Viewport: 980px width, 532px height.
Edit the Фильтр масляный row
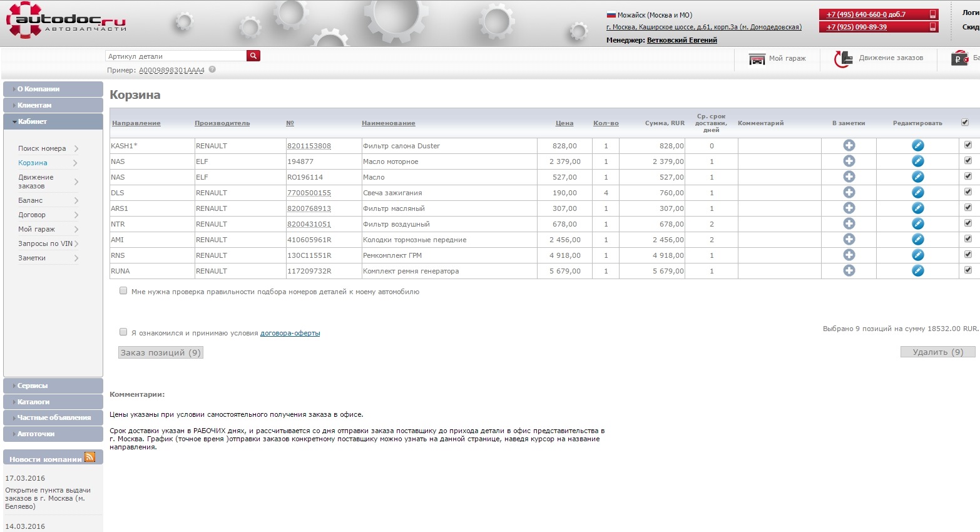pos(917,208)
